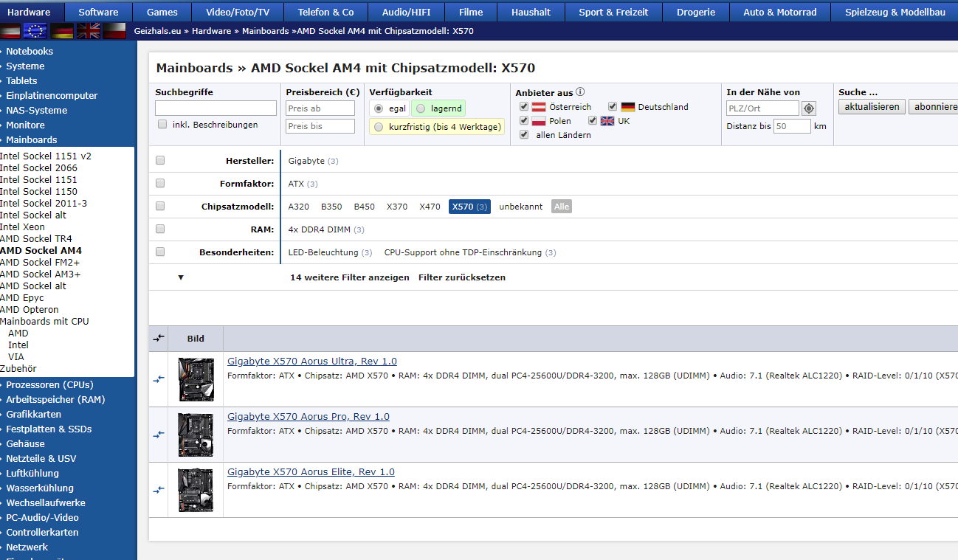Switch to the Austria flag site
Screen dimensions: 958x560
pyautogui.click(x=10, y=31)
